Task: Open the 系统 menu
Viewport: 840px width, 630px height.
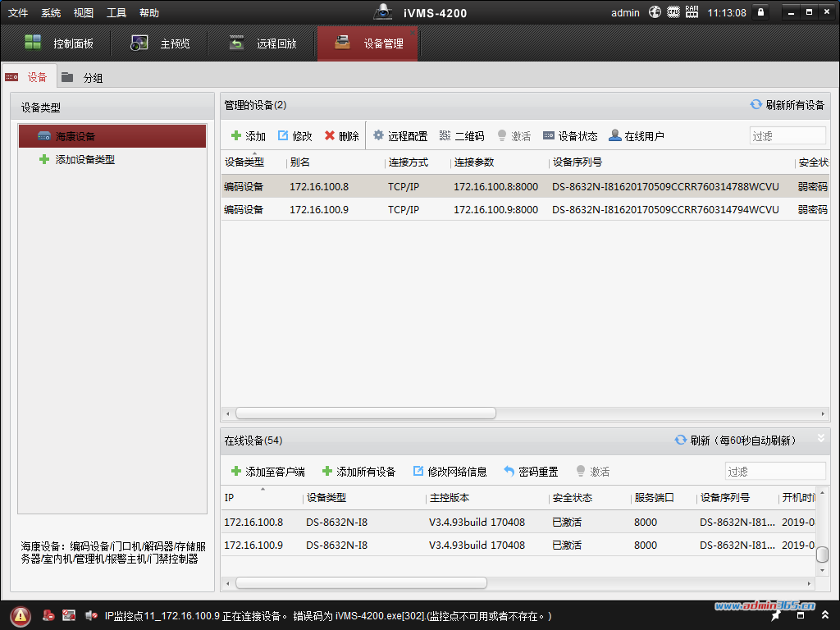Action: 51,13
